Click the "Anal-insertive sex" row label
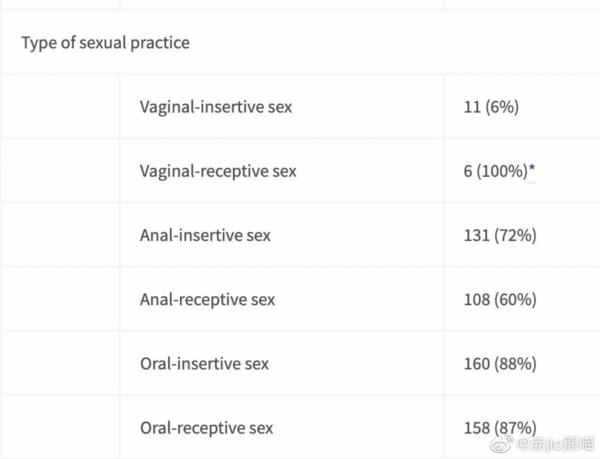 pos(205,235)
